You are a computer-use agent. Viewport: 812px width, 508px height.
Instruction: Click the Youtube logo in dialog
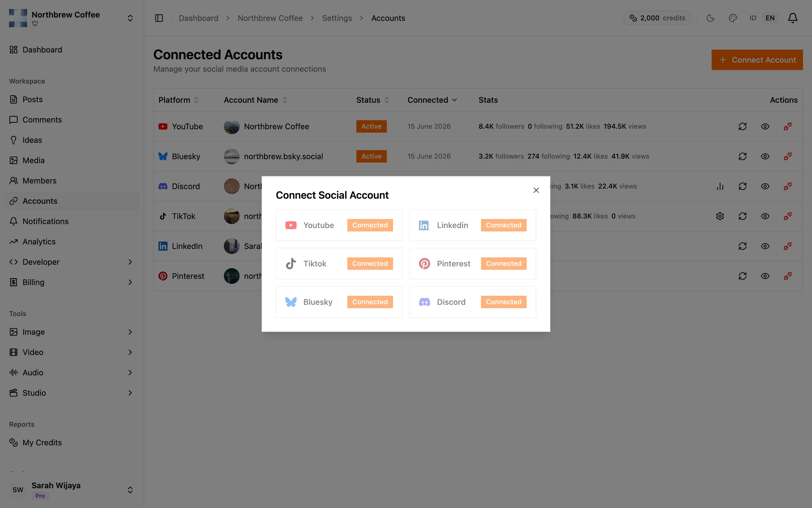coord(291,225)
